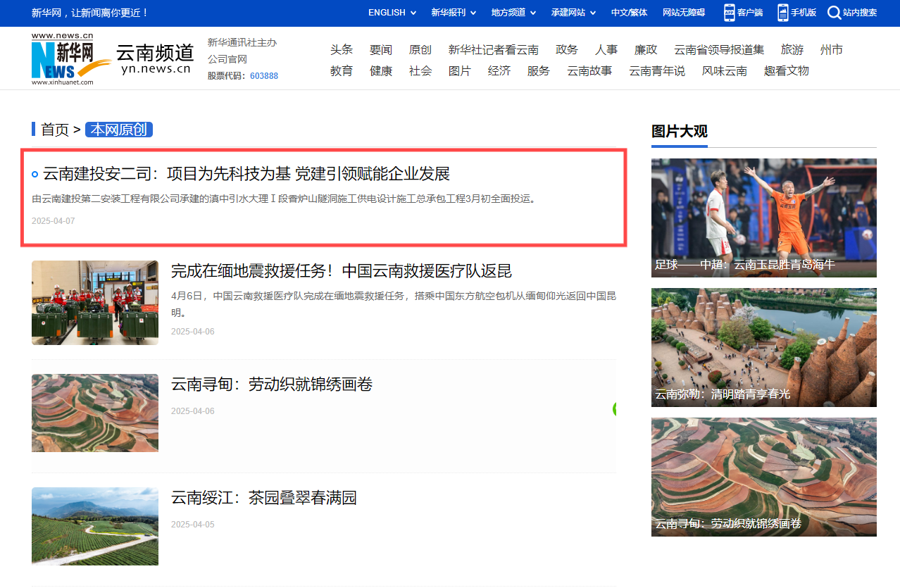Open the 图片 navigation item
900x588 pixels.
click(x=460, y=71)
